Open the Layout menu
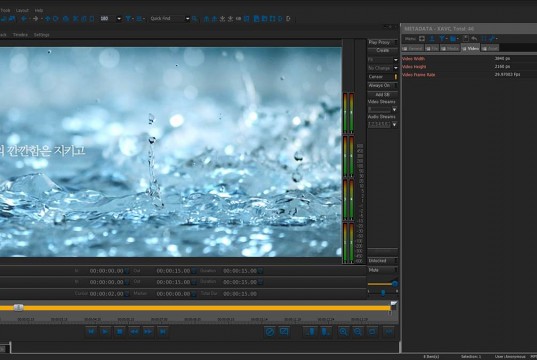 (x=22, y=10)
